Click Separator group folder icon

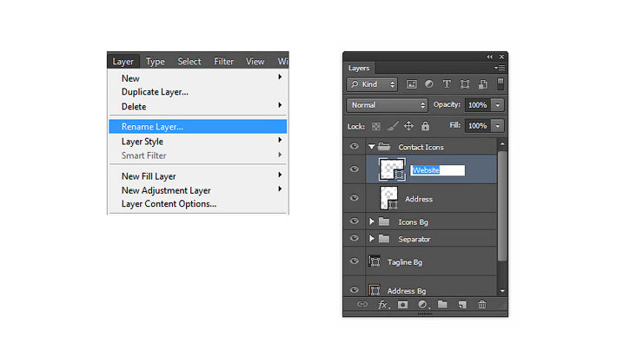tap(384, 239)
